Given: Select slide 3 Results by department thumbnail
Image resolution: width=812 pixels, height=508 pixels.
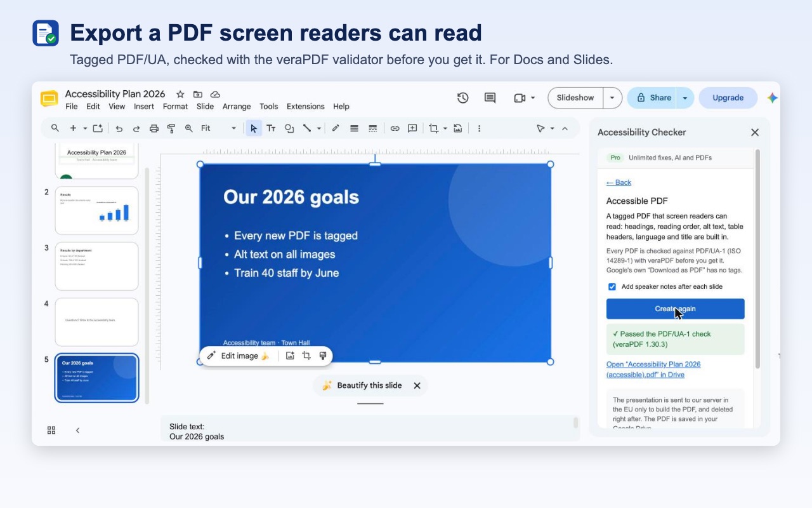Looking at the screenshot, I should 96,266.
